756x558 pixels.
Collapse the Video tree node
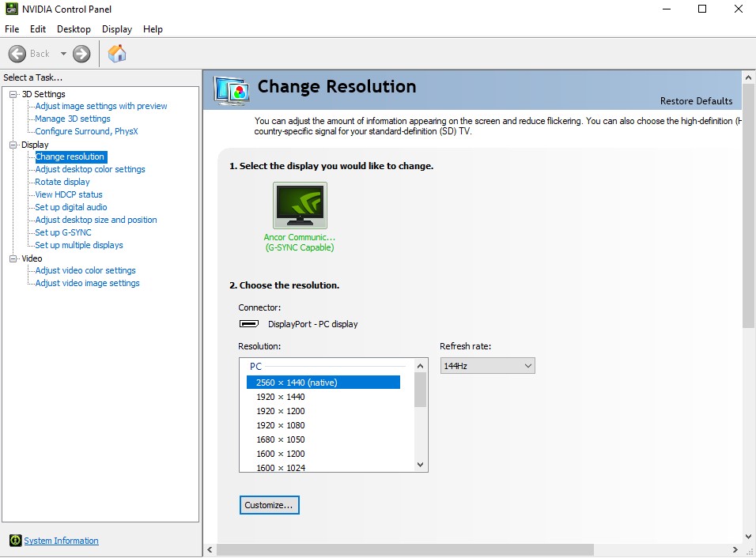click(x=13, y=258)
